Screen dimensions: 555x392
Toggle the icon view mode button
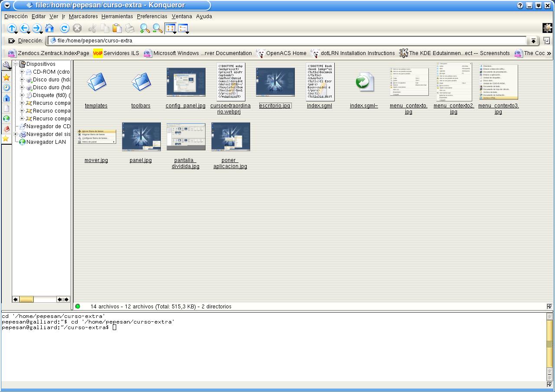pos(170,29)
